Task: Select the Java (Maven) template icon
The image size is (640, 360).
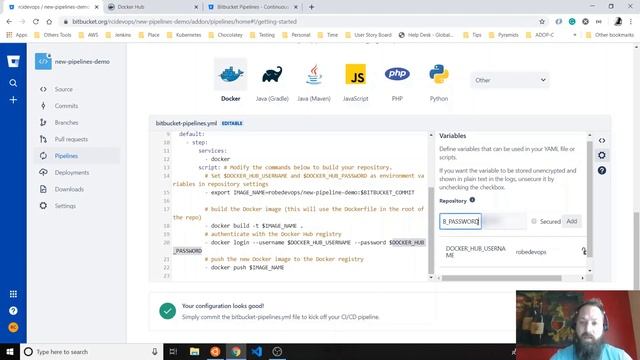Action: [x=314, y=75]
